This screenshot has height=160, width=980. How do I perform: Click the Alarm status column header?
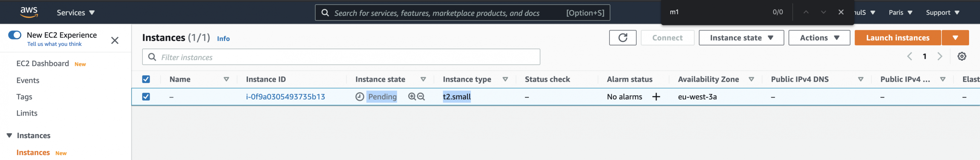coord(629,79)
